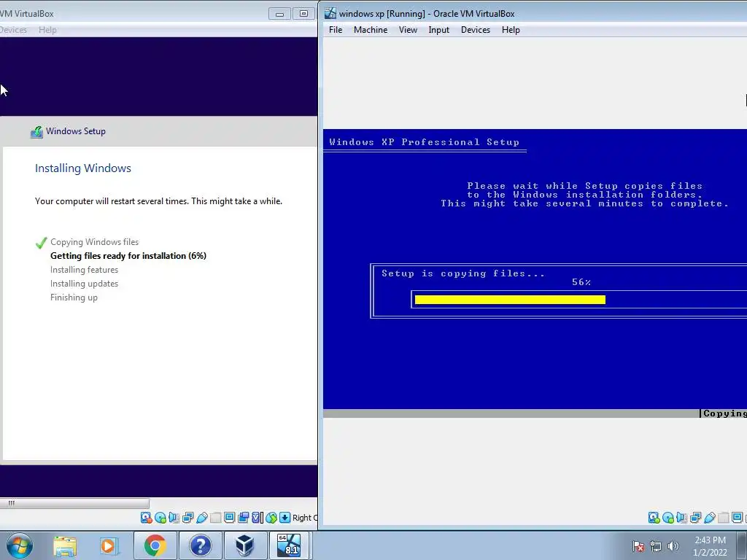Click optical disk icon in left VM status bar
The height and width of the screenshot is (560, 747).
160,518
